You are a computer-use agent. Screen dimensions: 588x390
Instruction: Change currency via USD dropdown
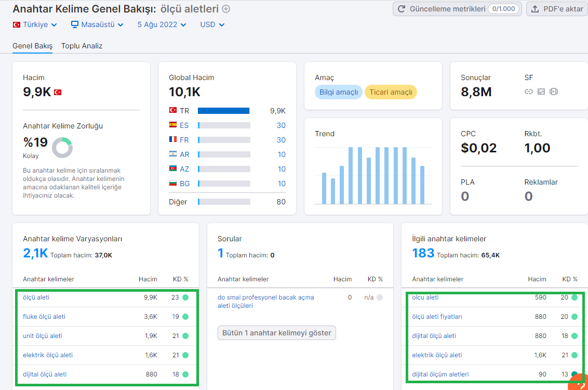212,25
